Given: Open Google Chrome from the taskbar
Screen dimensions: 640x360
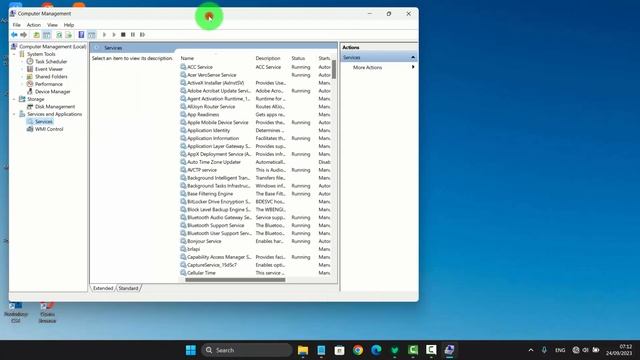Looking at the screenshot, I should click(358, 350).
